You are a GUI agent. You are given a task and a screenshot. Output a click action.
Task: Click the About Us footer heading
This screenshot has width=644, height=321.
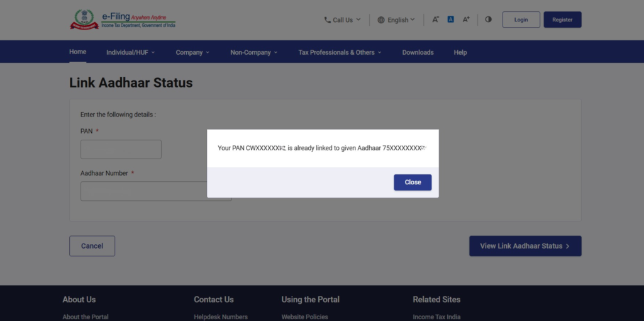point(79,300)
